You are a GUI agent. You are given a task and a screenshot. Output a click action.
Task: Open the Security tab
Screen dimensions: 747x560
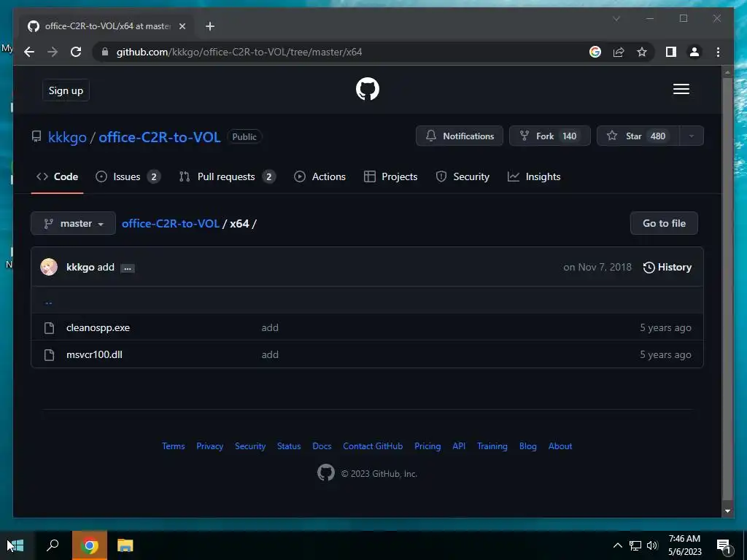[462, 176]
